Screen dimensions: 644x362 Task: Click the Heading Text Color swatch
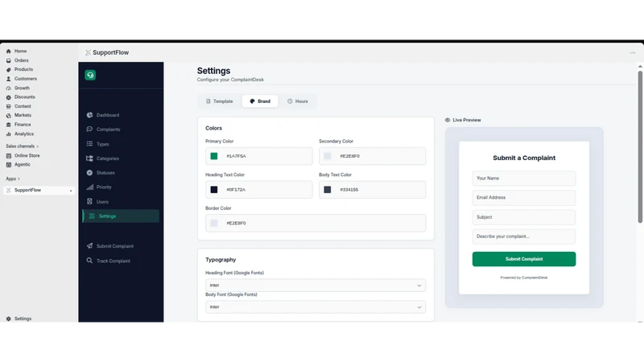click(x=214, y=190)
